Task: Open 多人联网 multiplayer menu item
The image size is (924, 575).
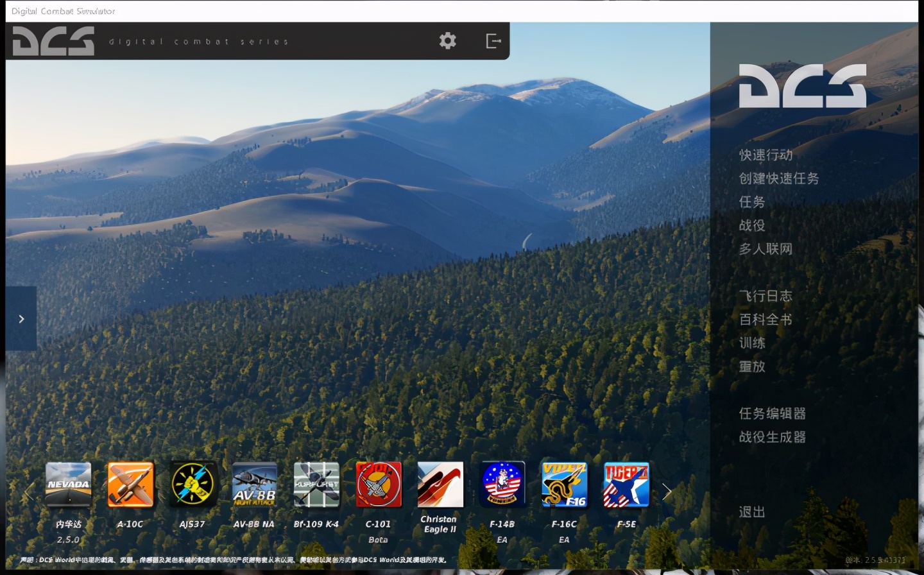Action: (x=766, y=249)
